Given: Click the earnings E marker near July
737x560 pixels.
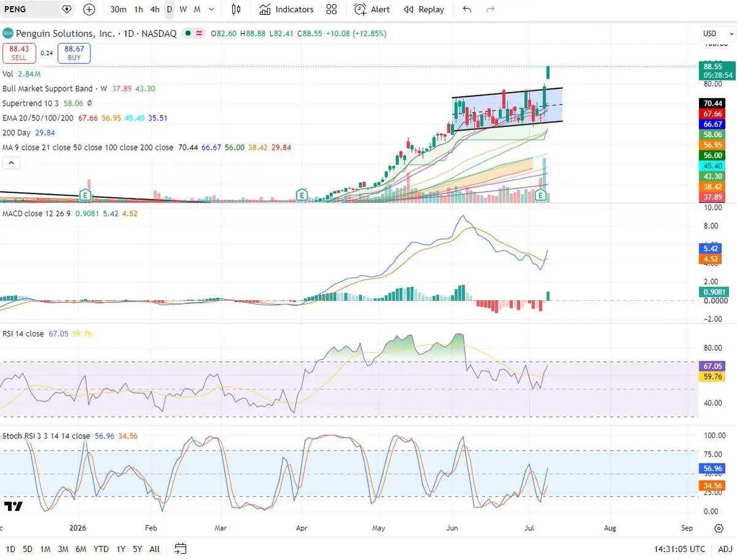Looking at the screenshot, I should [x=541, y=195].
